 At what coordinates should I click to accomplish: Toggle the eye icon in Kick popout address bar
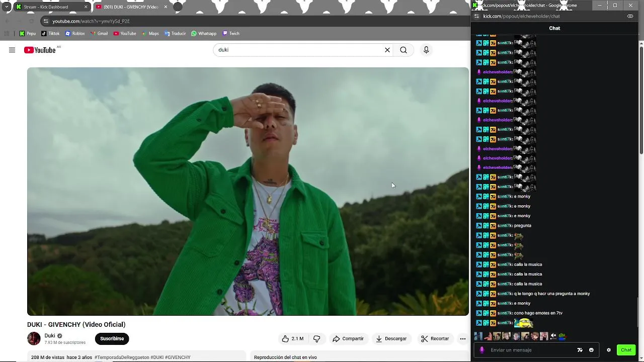pyautogui.click(x=630, y=16)
